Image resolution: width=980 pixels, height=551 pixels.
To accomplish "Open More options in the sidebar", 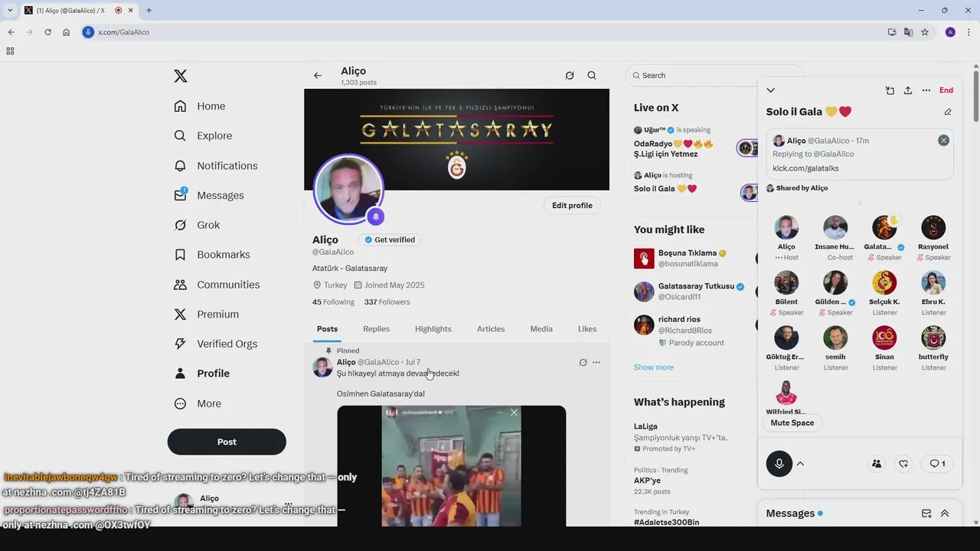I will (198, 403).
